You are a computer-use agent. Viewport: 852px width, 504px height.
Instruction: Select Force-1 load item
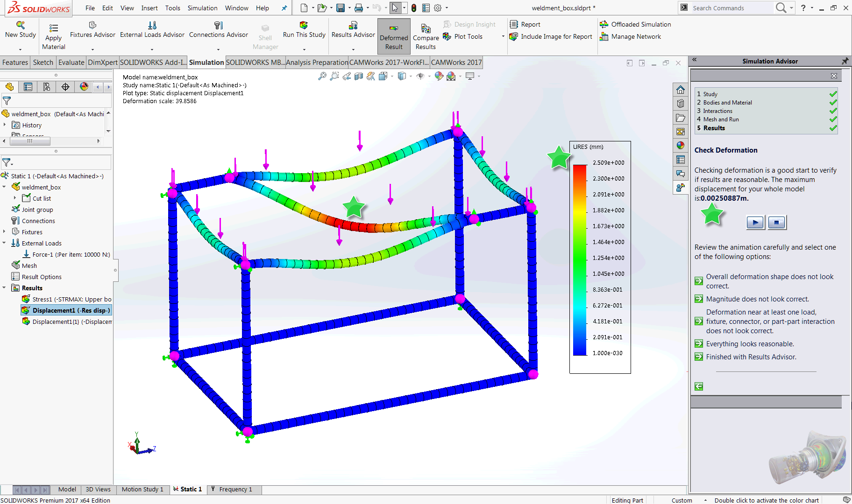66,254
